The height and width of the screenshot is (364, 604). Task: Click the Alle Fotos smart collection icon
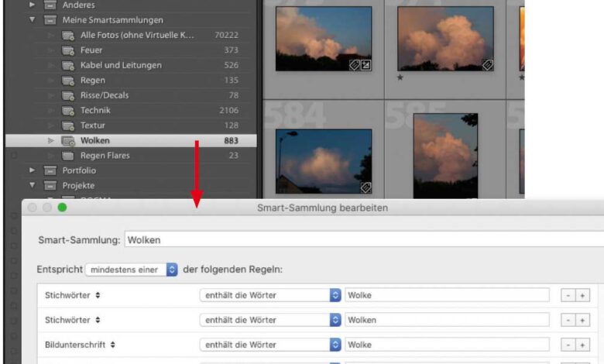68,36
